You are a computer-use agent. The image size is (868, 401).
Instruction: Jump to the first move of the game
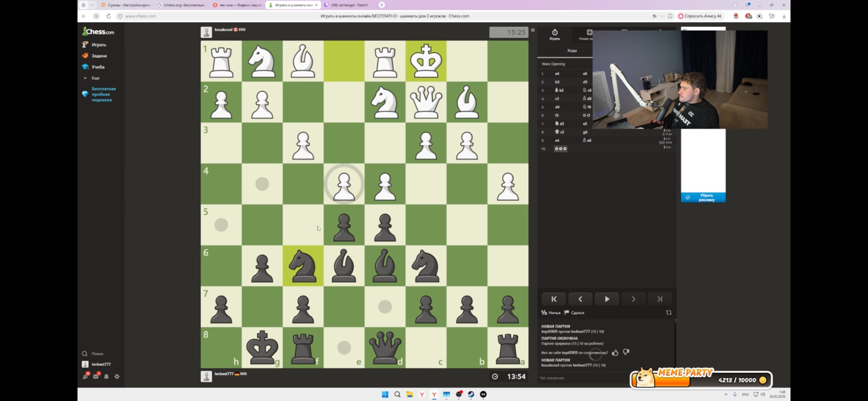tap(554, 299)
